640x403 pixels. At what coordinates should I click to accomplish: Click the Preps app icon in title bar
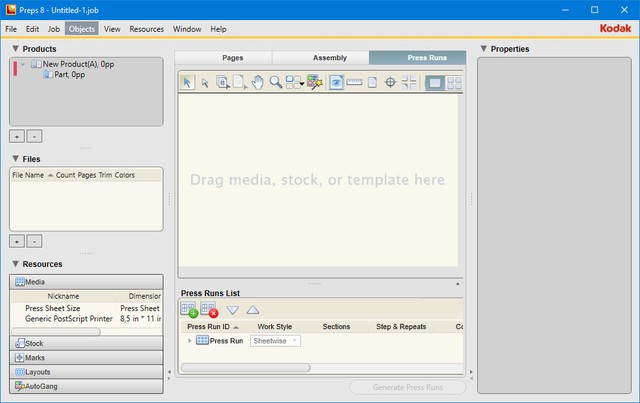point(11,10)
